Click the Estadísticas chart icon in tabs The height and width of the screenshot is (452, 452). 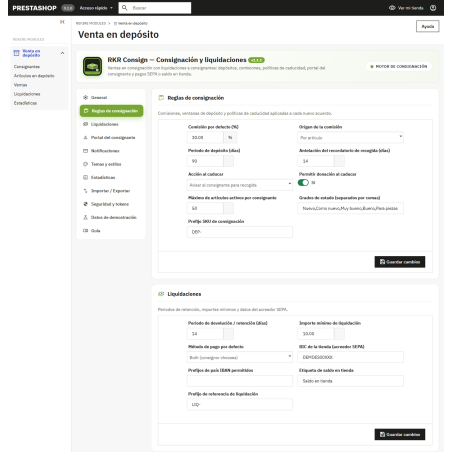85,177
